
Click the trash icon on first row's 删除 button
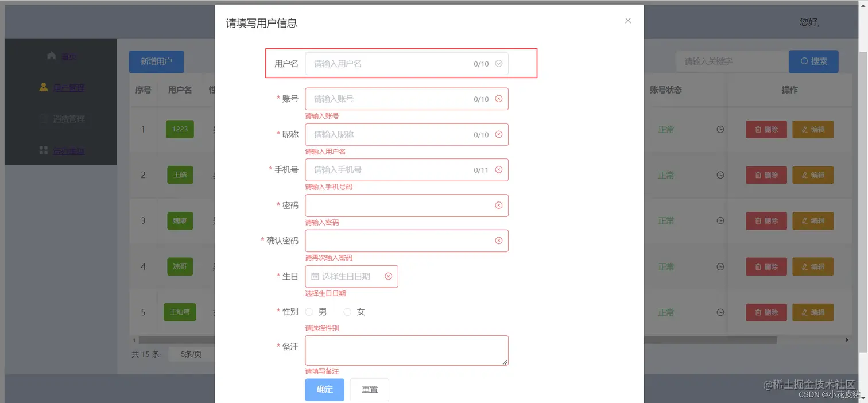758,129
